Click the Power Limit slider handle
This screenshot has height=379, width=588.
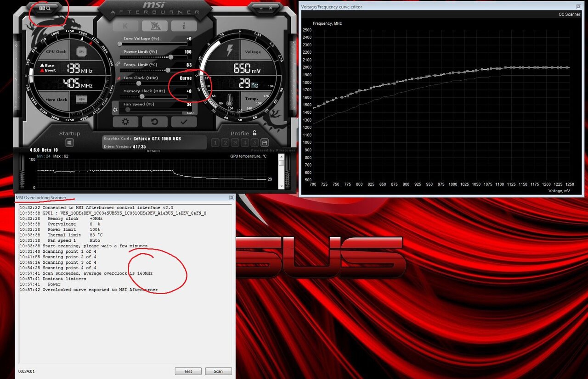171,57
